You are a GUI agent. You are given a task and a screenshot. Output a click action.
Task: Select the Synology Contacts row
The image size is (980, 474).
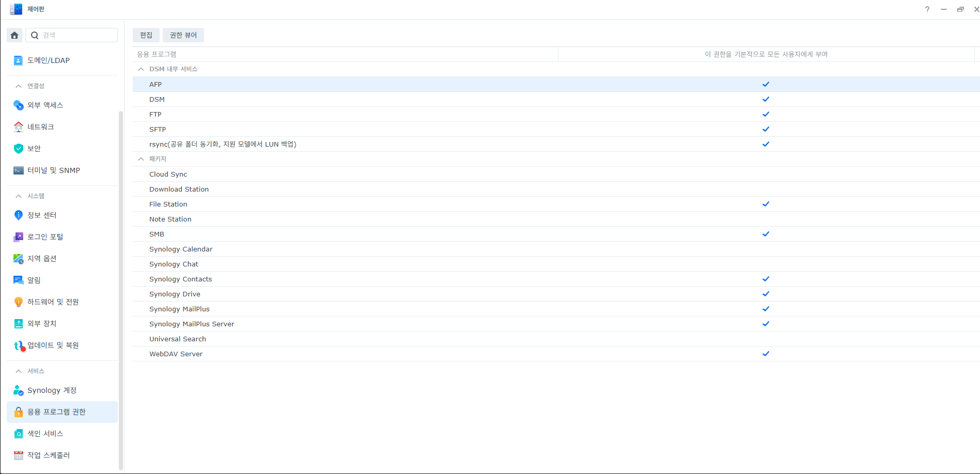pos(556,279)
